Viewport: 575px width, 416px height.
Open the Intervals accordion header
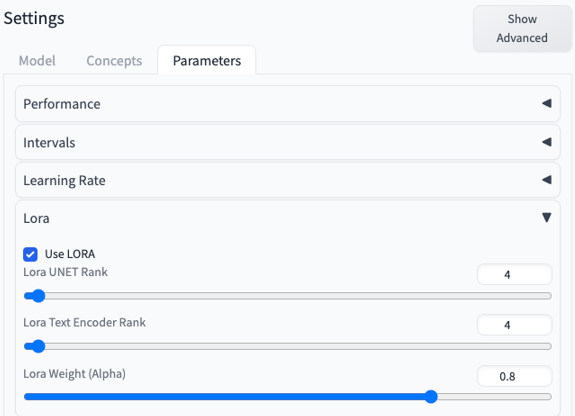(288, 142)
